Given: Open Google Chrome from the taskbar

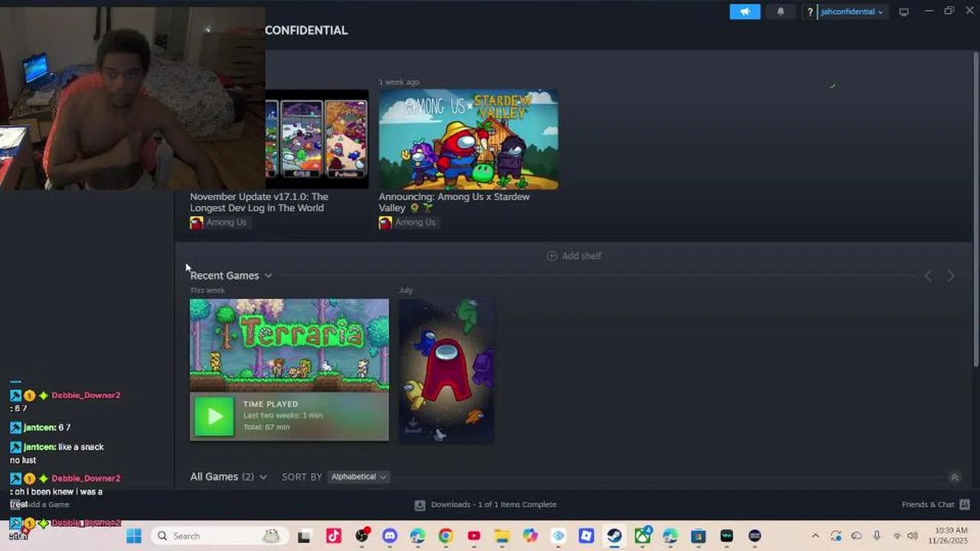Looking at the screenshot, I should tap(446, 536).
